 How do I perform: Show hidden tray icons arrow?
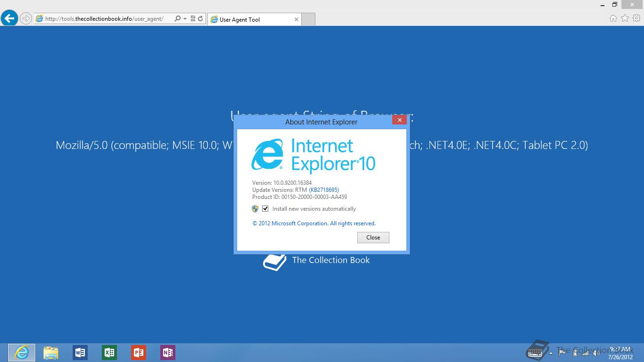[551, 353]
